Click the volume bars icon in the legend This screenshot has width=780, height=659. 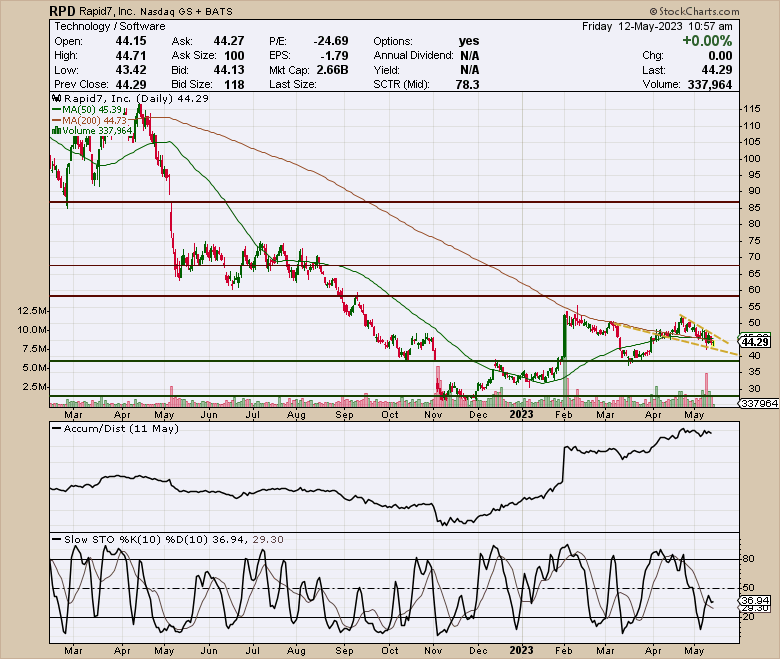(57, 131)
